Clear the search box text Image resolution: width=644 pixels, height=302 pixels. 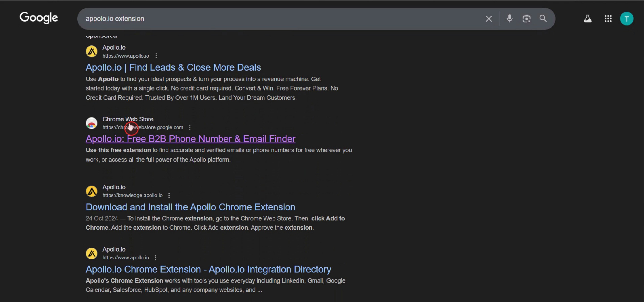tap(488, 19)
